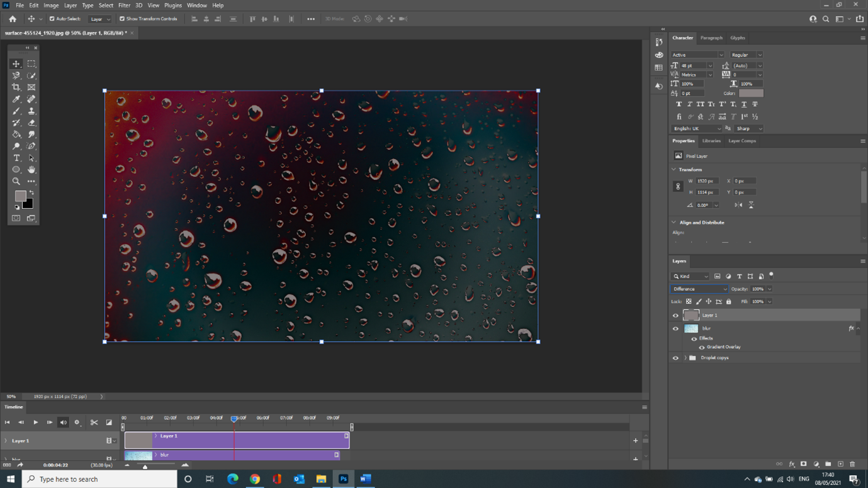The width and height of the screenshot is (868, 488).
Task: Select the Move tool in the toolbox
Action: click(16, 64)
